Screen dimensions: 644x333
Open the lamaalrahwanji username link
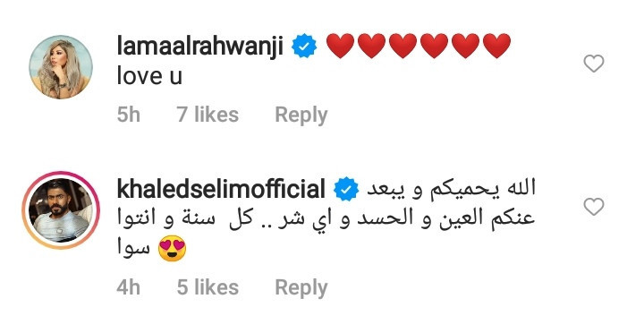(200, 46)
